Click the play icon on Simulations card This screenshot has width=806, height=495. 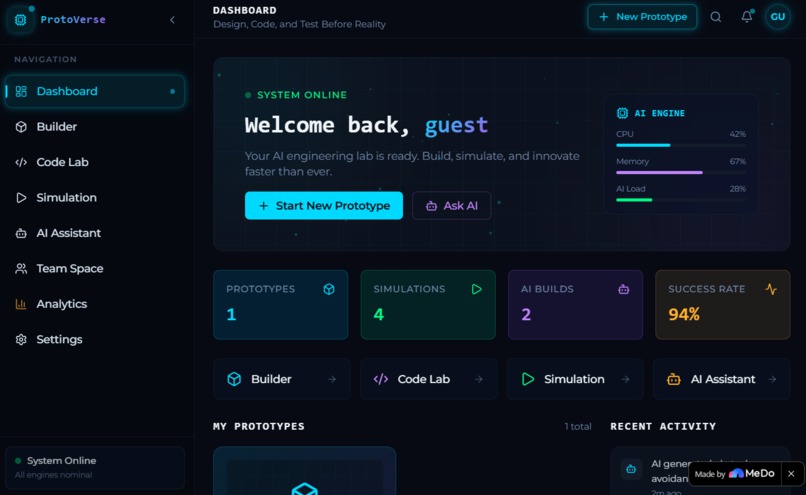(477, 289)
